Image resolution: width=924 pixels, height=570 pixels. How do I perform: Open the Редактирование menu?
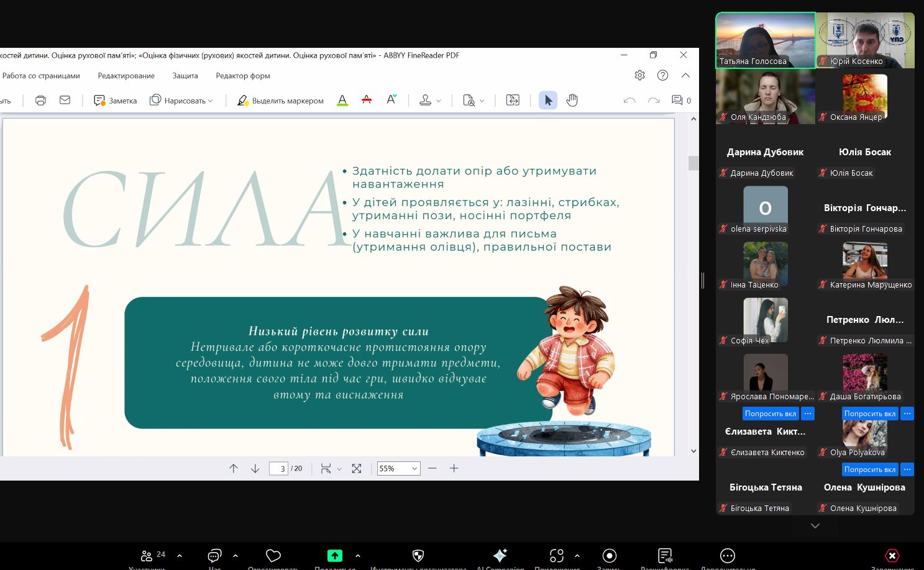[126, 76]
